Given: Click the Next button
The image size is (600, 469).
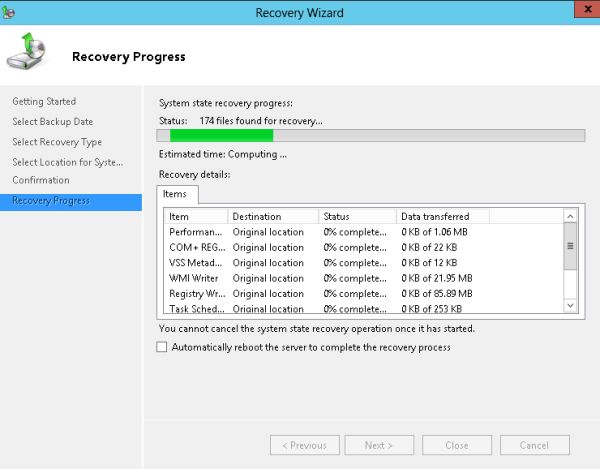Looking at the screenshot, I should click(x=379, y=445).
